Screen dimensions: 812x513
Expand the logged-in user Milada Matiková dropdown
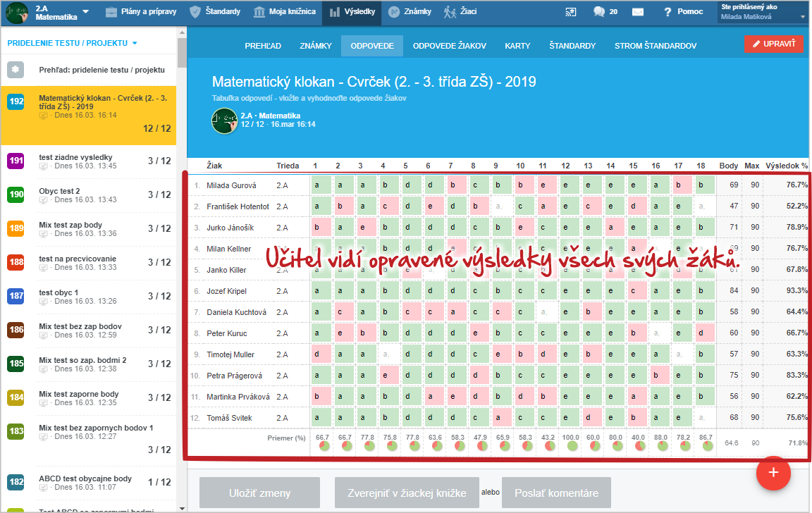[x=763, y=12]
